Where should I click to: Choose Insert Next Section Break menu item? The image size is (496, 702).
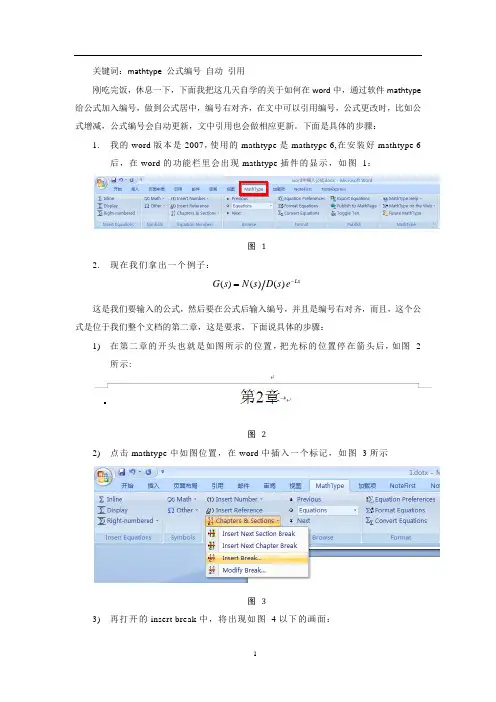click(x=257, y=534)
